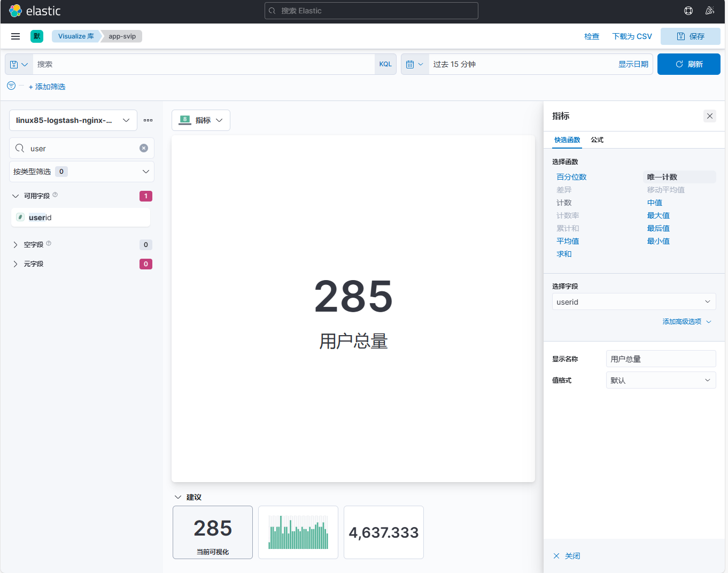Click 下载为 CSV link
The image size is (728, 573).
coord(632,36)
